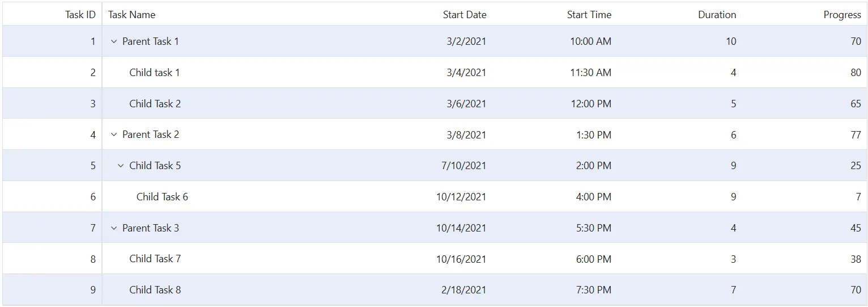Viewport: 868px width, 307px height.
Task: Select the Child task 1 row
Action: pos(435,72)
